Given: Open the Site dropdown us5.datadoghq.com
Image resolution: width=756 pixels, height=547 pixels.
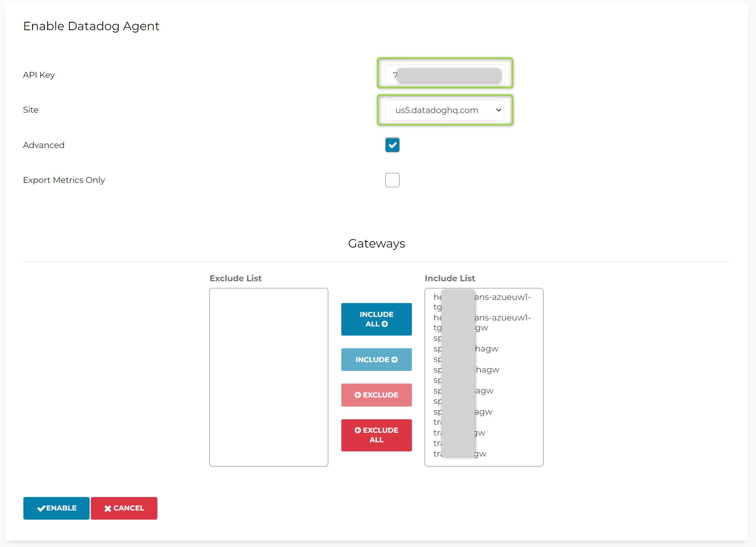Looking at the screenshot, I should 445,110.
